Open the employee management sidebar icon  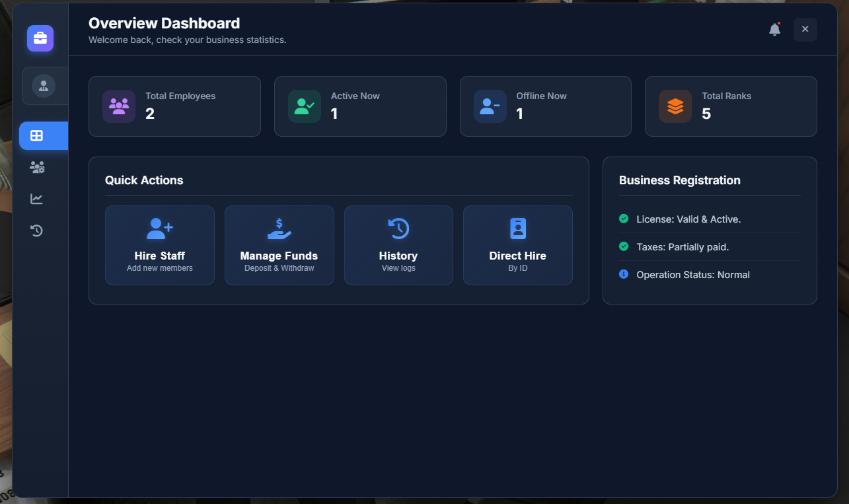(x=37, y=167)
